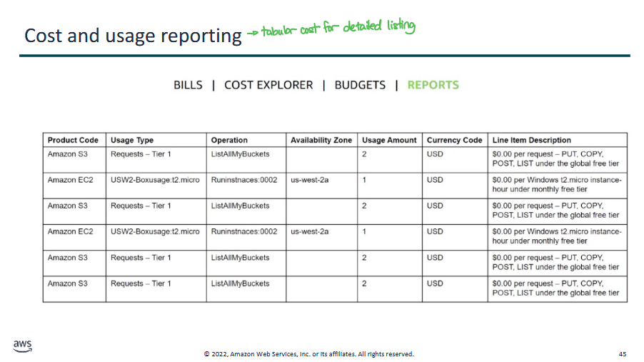Click slide page number 45
Image resolution: width=644 pixels, height=362 pixels.
click(623, 354)
